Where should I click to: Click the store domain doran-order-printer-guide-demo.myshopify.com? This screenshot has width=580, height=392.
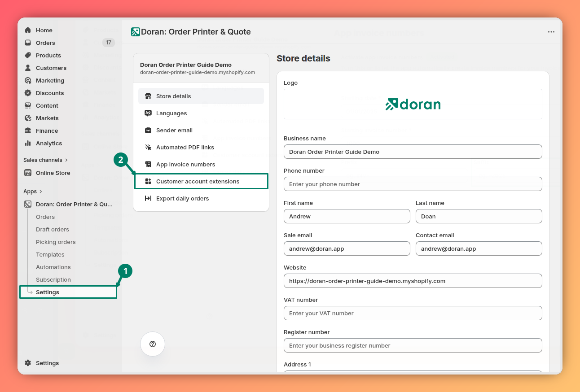pos(198,72)
